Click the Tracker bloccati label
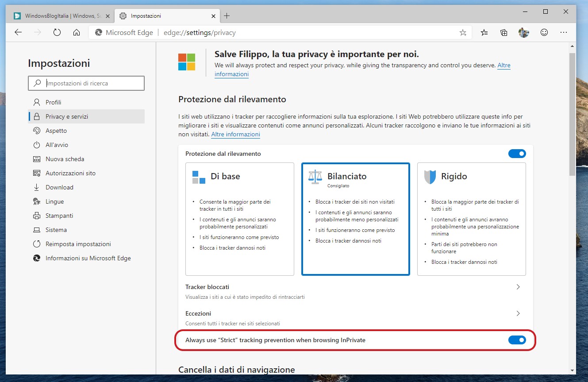 (x=207, y=287)
